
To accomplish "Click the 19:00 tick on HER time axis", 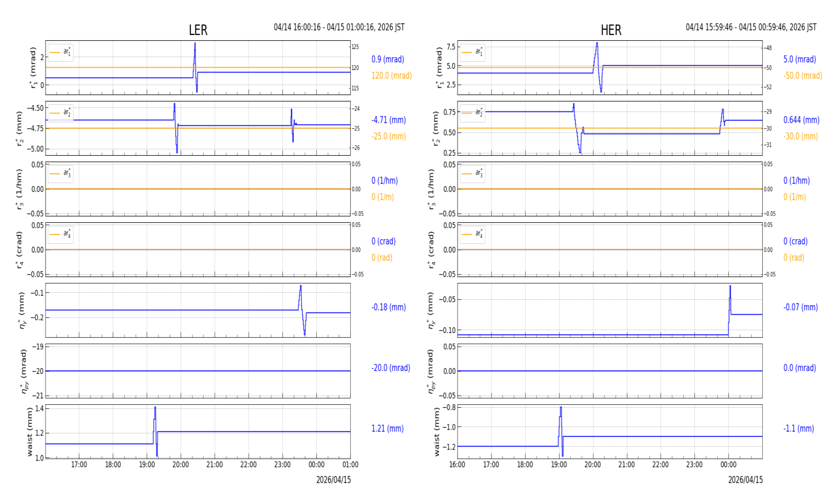I will (559, 465).
